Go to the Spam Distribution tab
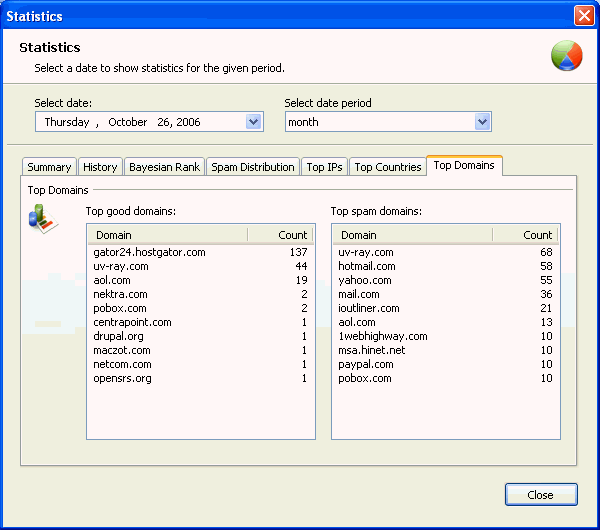This screenshot has width=600, height=530. click(253, 167)
